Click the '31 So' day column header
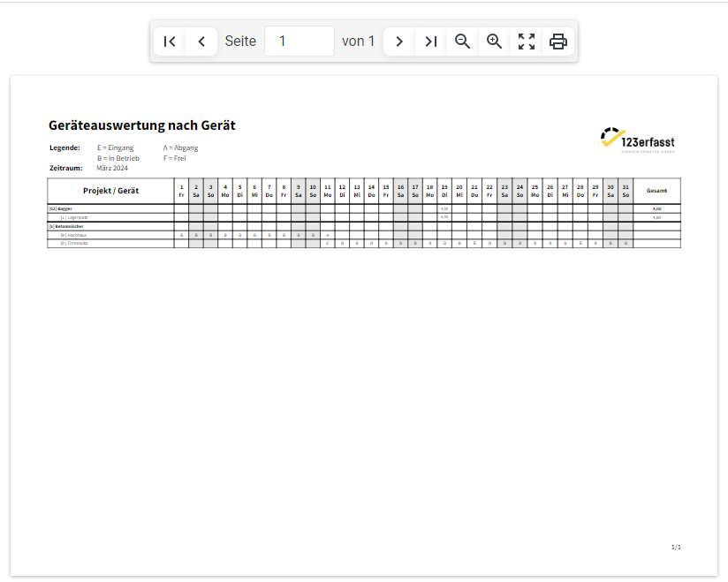This screenshot has width=728, height=582. pyautogui.click(x=626, y=191)
